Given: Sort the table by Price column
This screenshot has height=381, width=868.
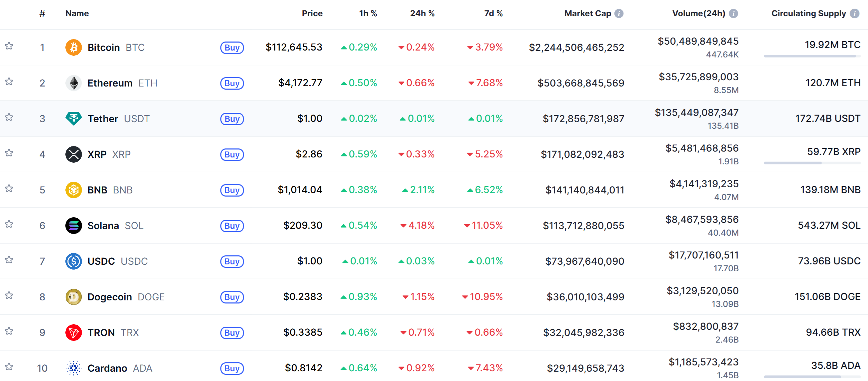Looking at the screenshot, I should (x=312, y=13).
